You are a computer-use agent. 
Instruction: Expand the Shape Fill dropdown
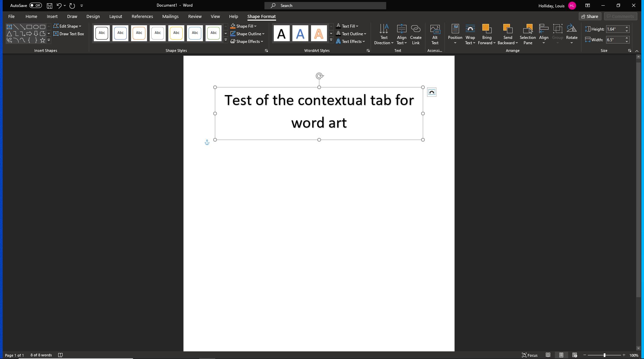[255, 26]
